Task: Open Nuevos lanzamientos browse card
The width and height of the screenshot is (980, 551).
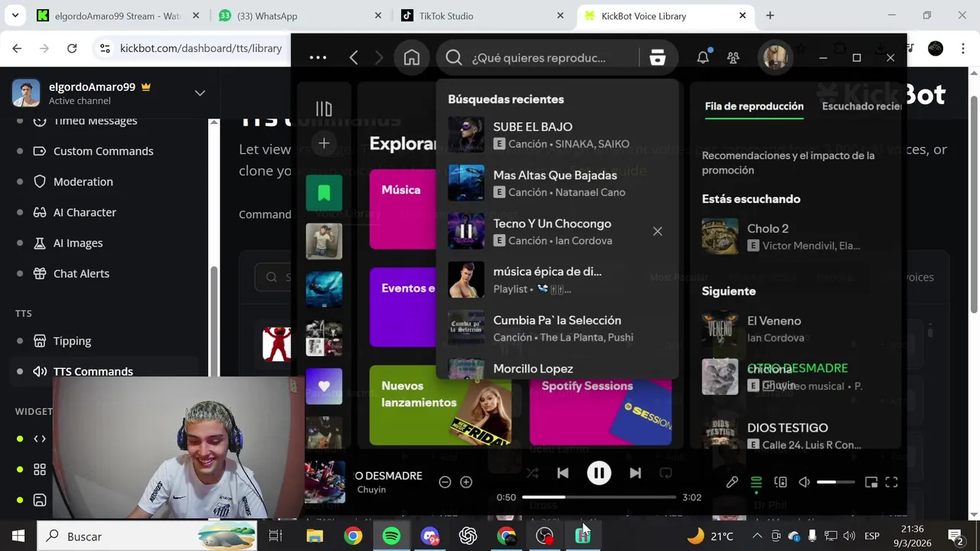Action: pos(441,405)
